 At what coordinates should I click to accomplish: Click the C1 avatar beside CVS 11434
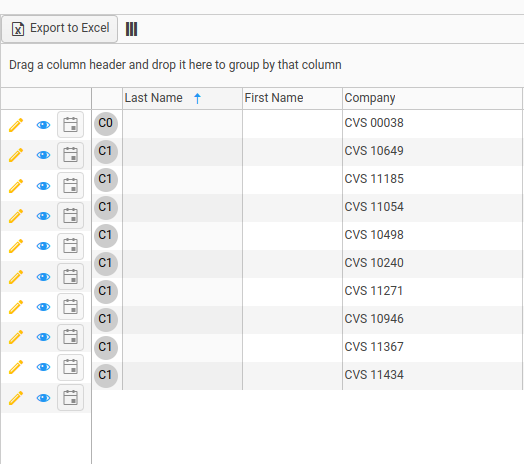pos(106,376)
